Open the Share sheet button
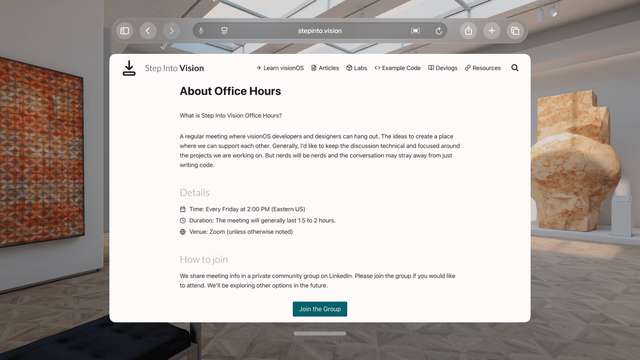This screenshot has width=640, height=360. pos(468,31)
